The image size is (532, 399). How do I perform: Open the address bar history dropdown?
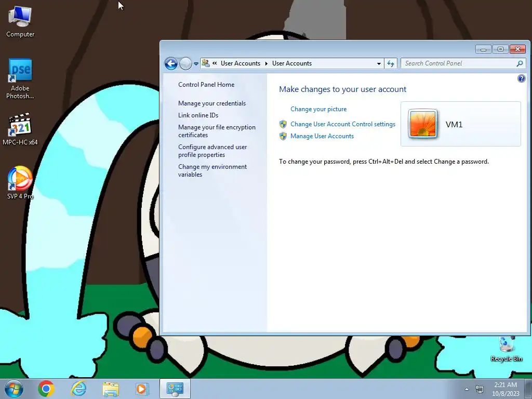click(x=379, y=63)
